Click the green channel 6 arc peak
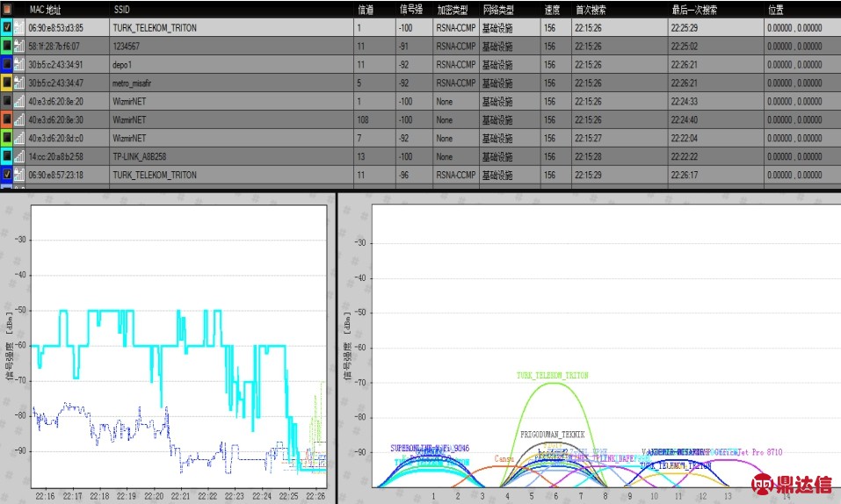Image resolution: width=841 pixels, height=504 pixels. click(555, 383)
